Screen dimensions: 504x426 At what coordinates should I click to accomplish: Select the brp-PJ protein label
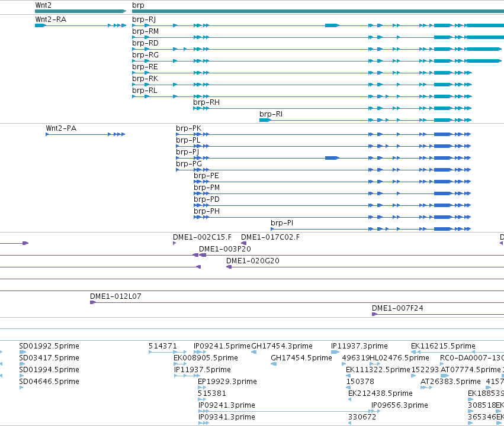[x=187, y=152]
